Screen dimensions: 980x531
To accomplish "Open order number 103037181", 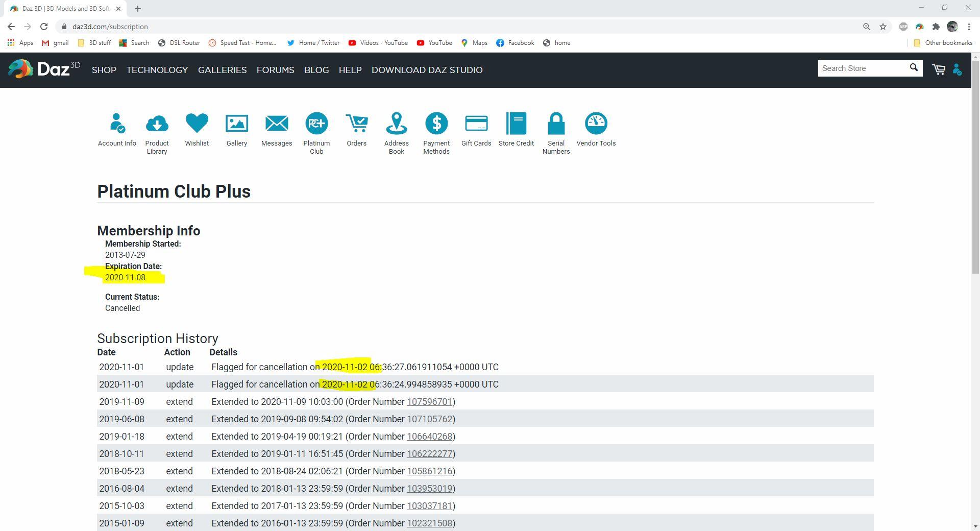I will click(x=430, y=506).
